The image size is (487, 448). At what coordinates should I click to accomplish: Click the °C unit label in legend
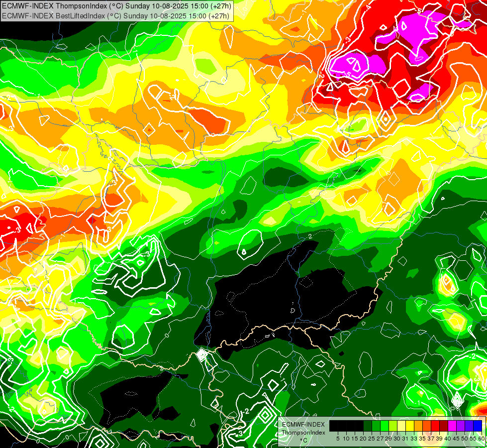click(x=304, y=440)
